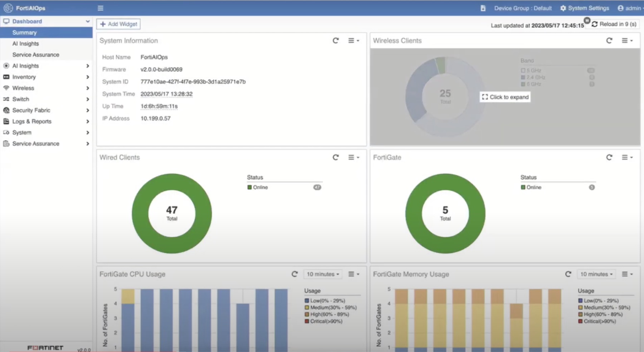
Task: Click the Switch shuffle icon
Action: (6, 99)
